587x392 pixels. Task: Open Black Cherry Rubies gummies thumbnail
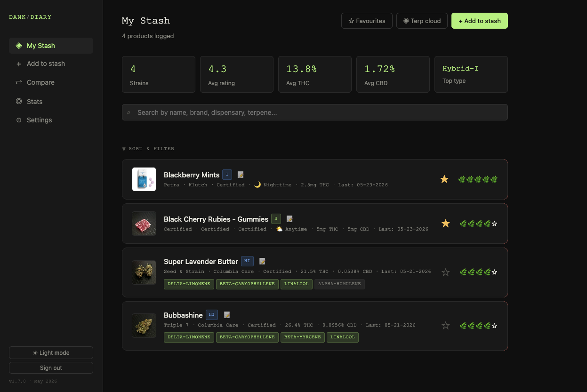tap(144, 224)
